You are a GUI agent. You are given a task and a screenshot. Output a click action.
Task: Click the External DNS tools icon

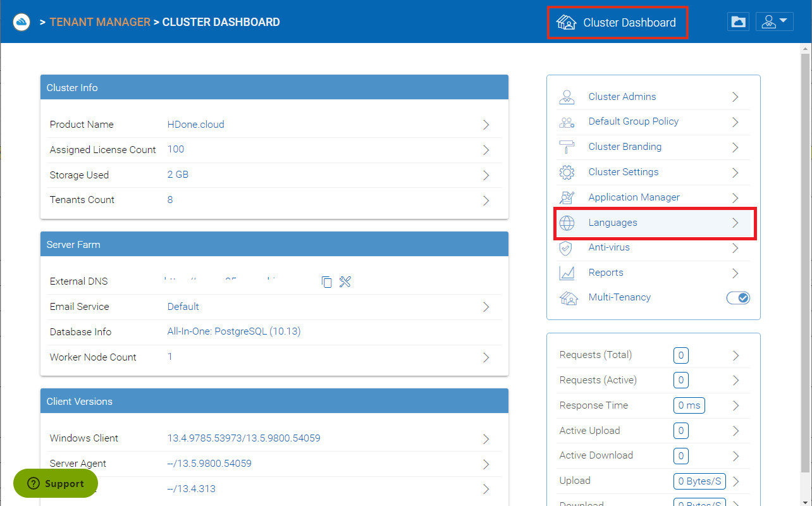(x=345, y=281)
